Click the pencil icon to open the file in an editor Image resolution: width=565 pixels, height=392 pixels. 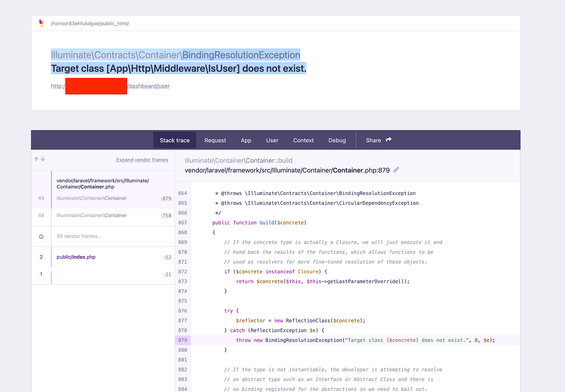tap(396, 170)
